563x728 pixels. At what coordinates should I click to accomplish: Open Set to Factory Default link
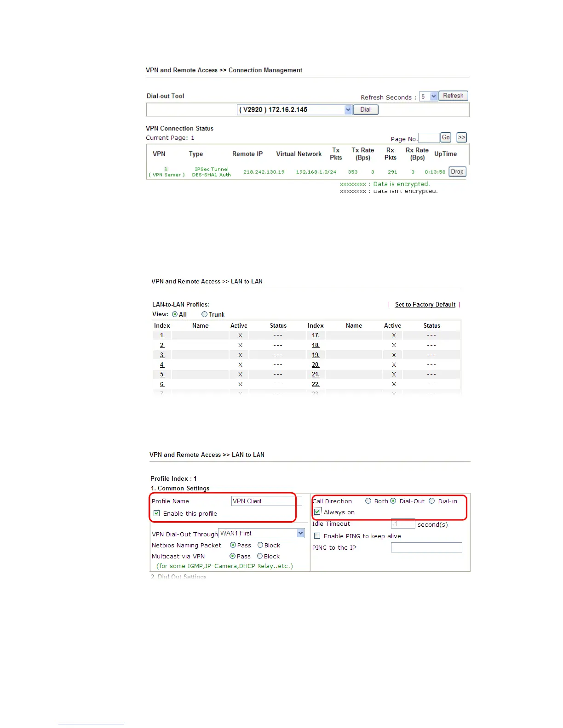(425, 304)
